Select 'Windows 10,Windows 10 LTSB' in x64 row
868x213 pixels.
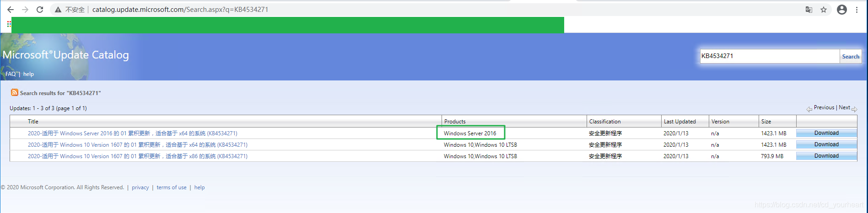click(480, 145)
